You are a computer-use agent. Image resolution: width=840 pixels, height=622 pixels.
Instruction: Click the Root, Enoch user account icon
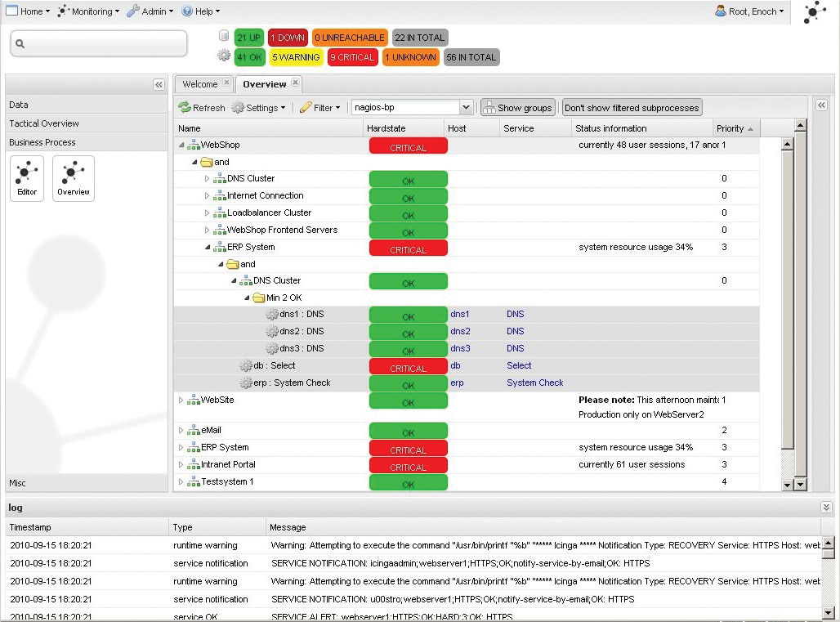[x=720, y=11]
